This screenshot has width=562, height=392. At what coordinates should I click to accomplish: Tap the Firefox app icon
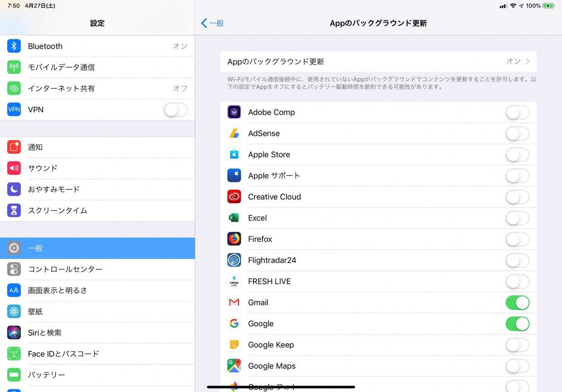(234, 239)
